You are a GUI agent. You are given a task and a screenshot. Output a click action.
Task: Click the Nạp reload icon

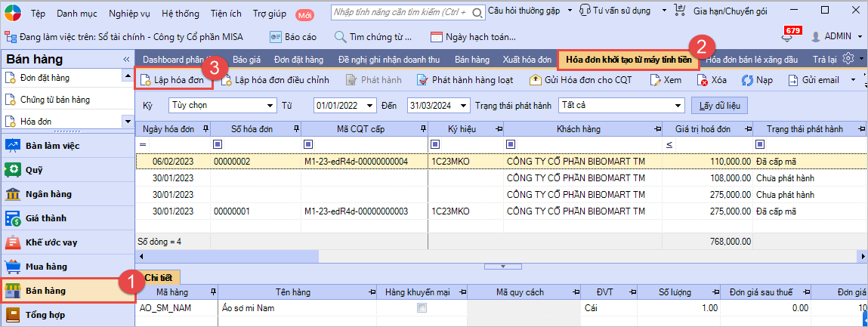tap(749, 79)
